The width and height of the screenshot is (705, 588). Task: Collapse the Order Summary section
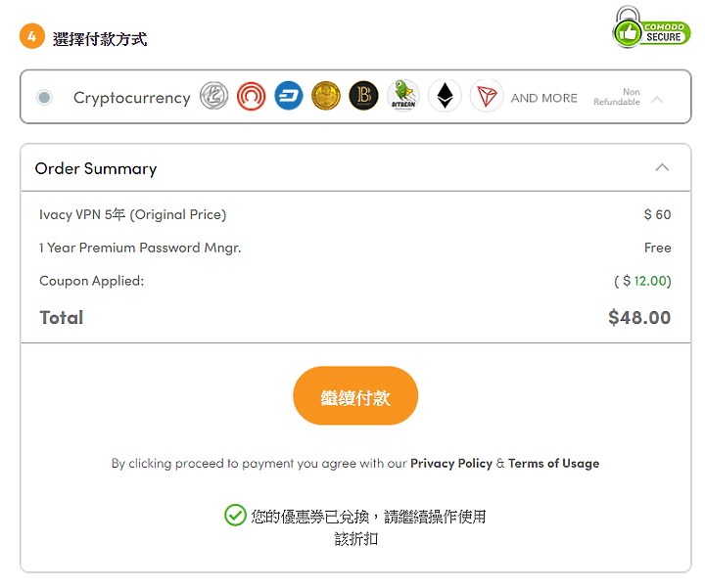tap(662, 167)
